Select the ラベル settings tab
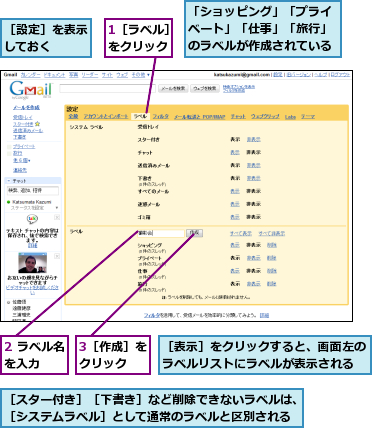This screenshot has height=428, width=372. click(140, 116)
